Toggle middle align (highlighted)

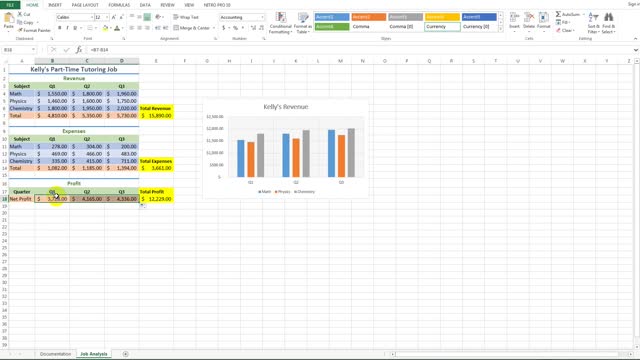147,17
